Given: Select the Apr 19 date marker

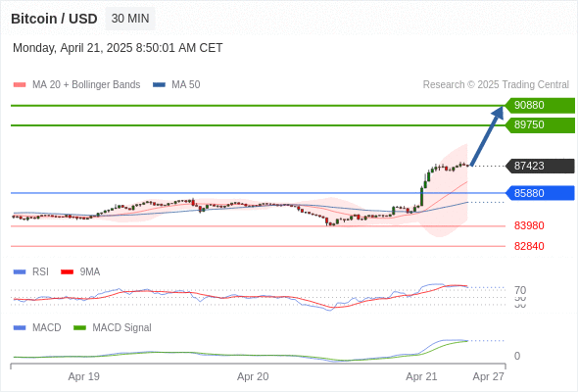Looking at the screenshot, I should point(83,376).
